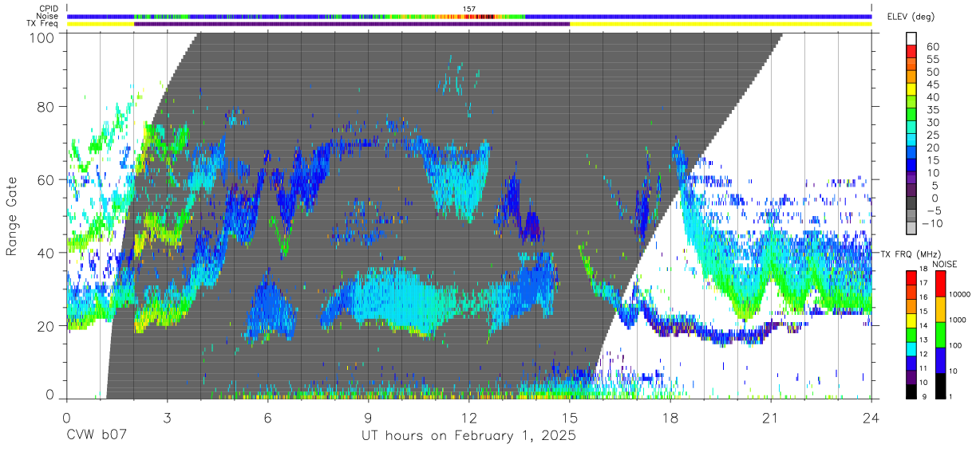The height and width of the screenshot is (452, 980).
Task: Click the "Noise" row label at top left
Action: point(46,16)
